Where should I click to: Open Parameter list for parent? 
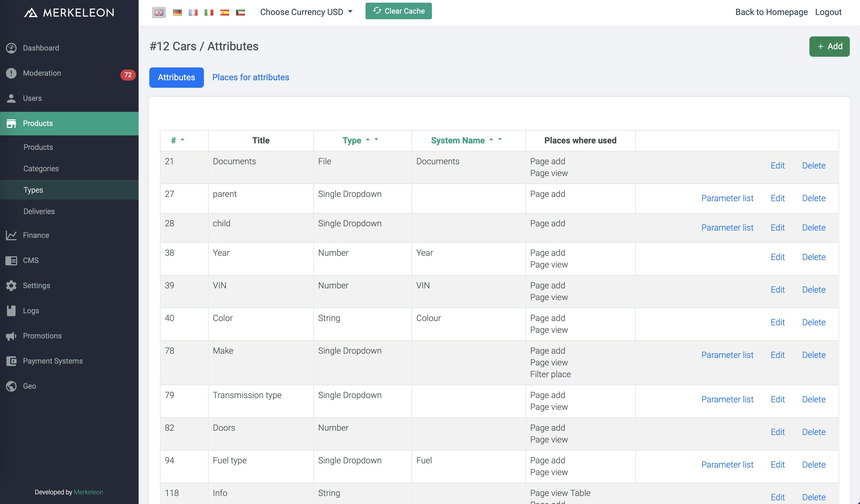coord(727,198)
